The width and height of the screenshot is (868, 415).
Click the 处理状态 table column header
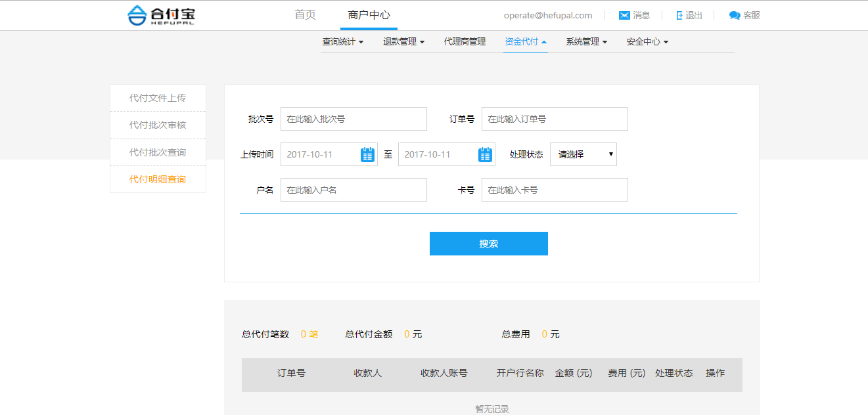pos(674,373)
